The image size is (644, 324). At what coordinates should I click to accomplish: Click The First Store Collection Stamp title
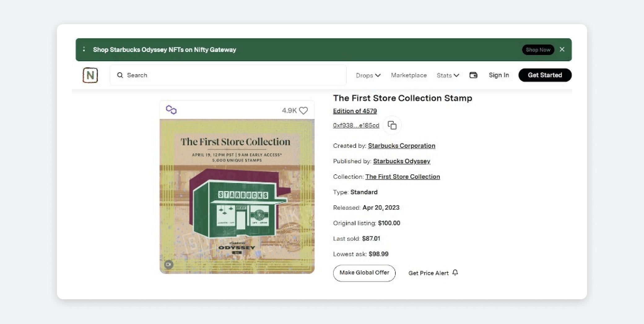pyautogui.click(x=402, y=98)
